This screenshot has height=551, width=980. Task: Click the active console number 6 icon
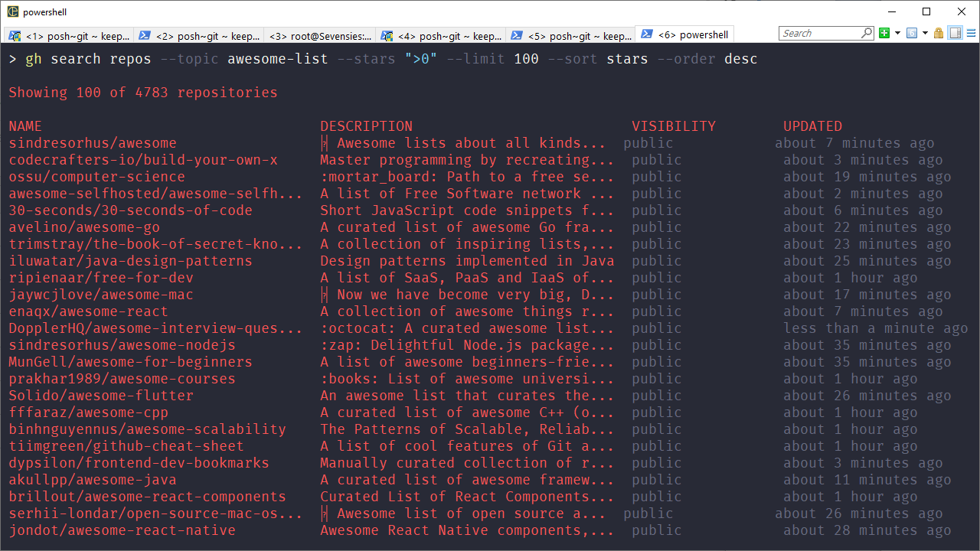(x=912, y=33)
